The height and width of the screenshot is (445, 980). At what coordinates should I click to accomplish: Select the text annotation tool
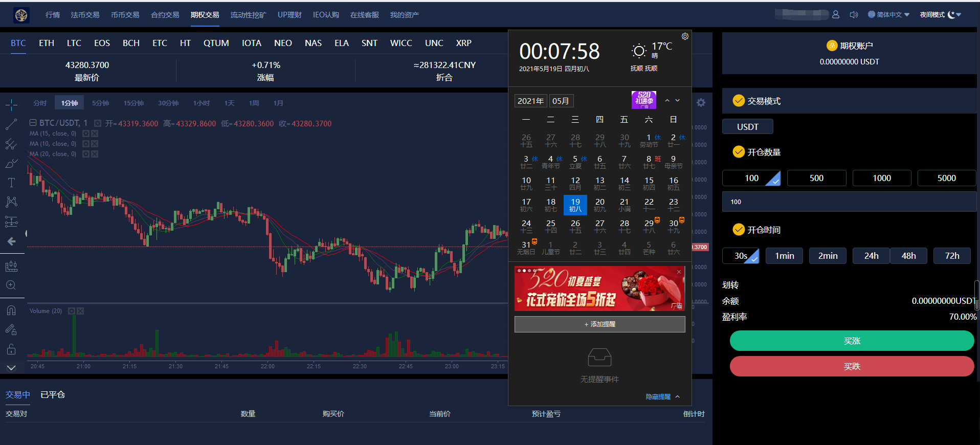click(x=11, y=183)
